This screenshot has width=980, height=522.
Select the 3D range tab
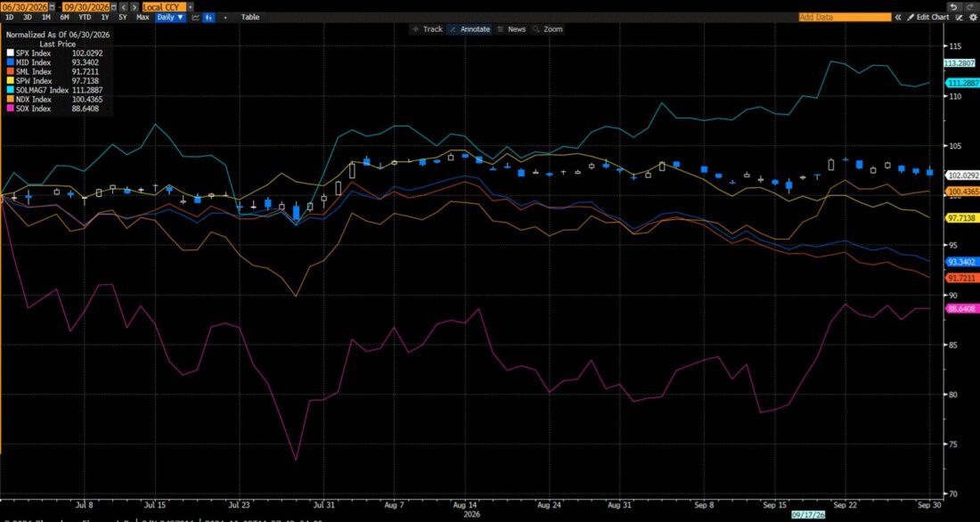[x=28, y=18]
